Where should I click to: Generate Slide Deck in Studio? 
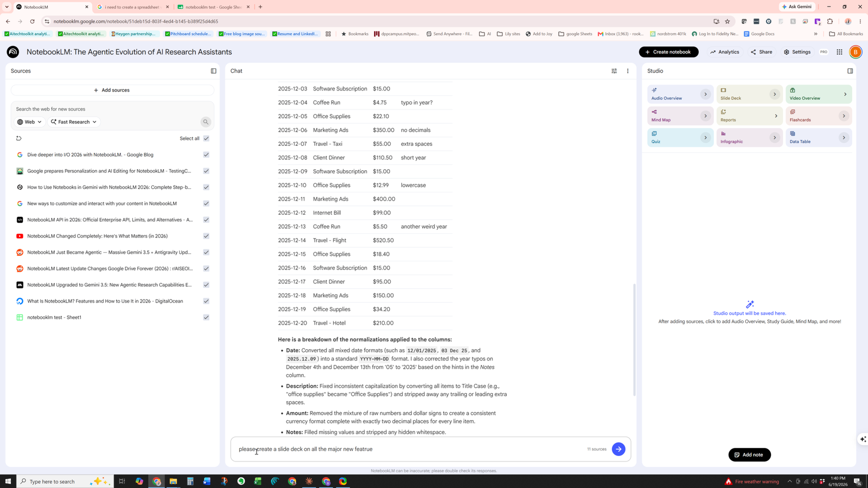click(749, 94)
